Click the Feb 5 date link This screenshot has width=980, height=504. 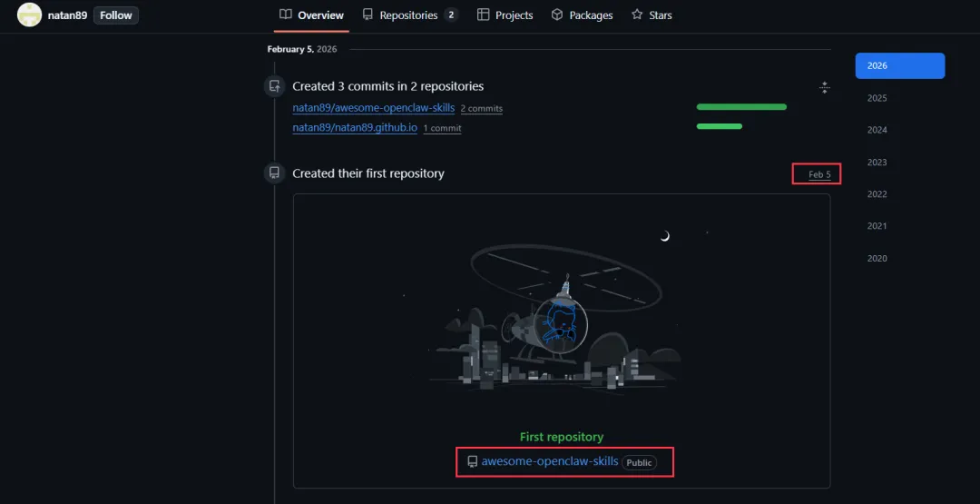point(819,174)
